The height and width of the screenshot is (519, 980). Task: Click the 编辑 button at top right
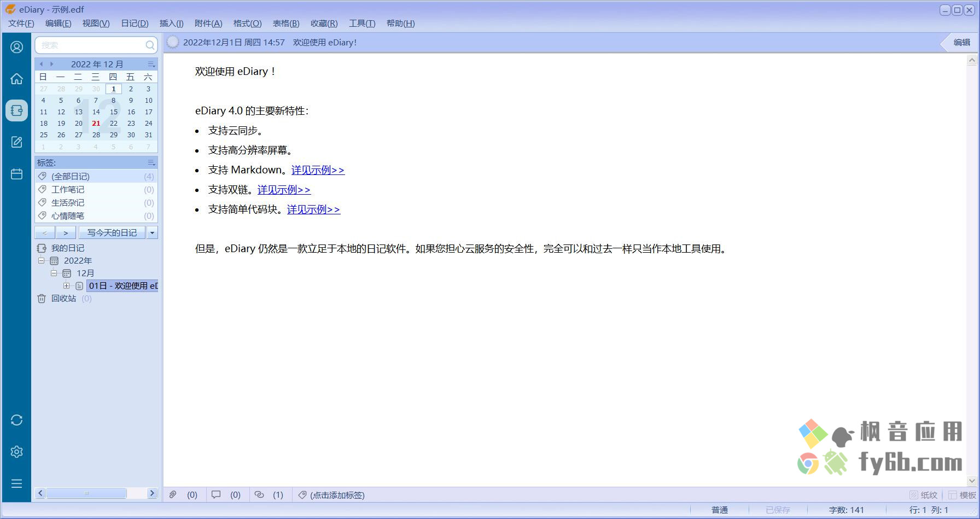pos(961,42)
